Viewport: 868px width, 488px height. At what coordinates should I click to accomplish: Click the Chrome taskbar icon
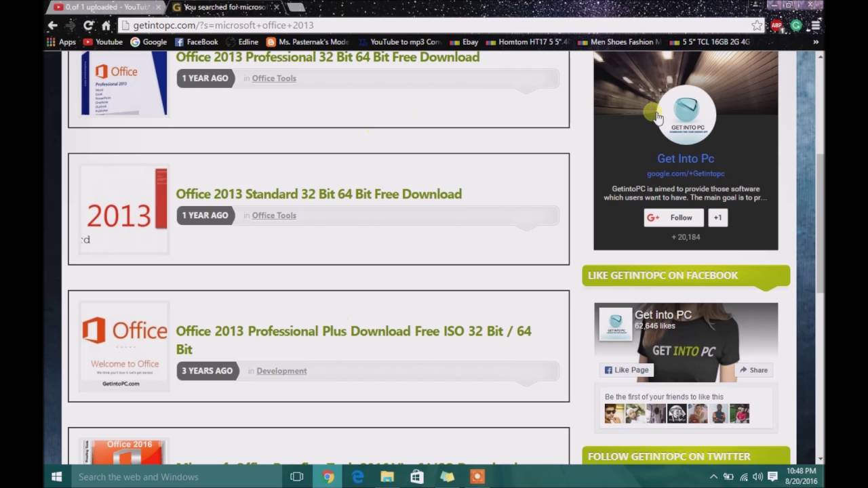pos(328,476)
